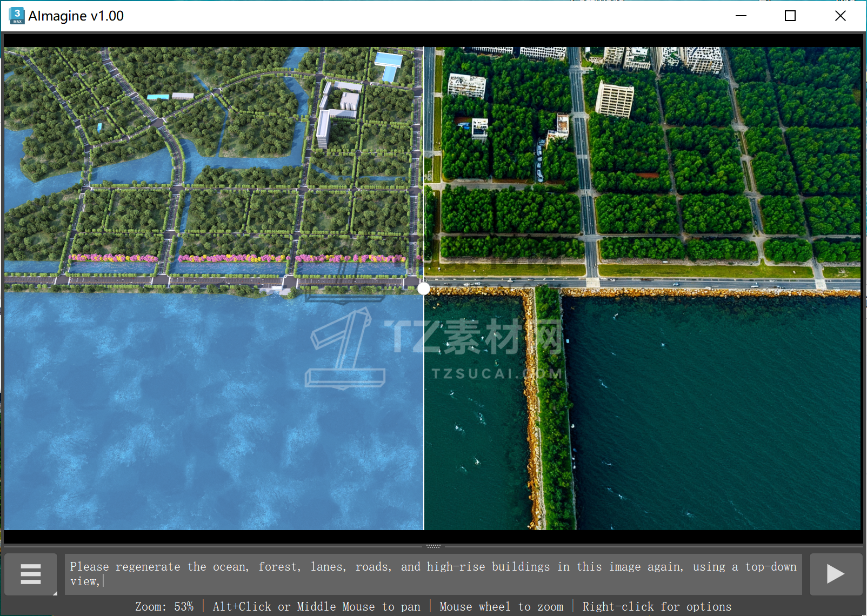Maximize the AImagine window
The height and width of the screenshot is (616, 867).
click(790, 16)
